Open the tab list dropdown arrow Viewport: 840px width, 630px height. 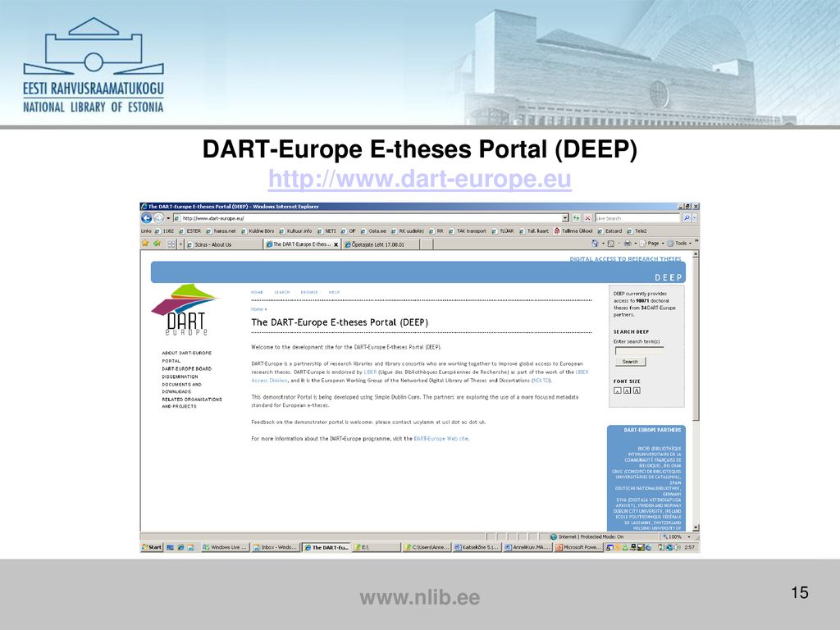(180, 244)
